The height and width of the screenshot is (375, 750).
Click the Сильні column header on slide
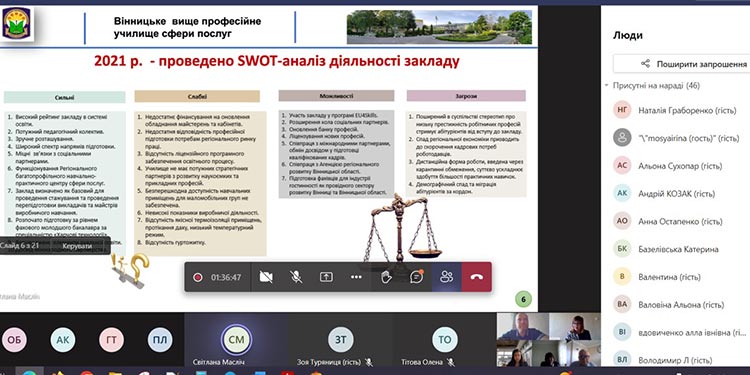pos(65,97)
